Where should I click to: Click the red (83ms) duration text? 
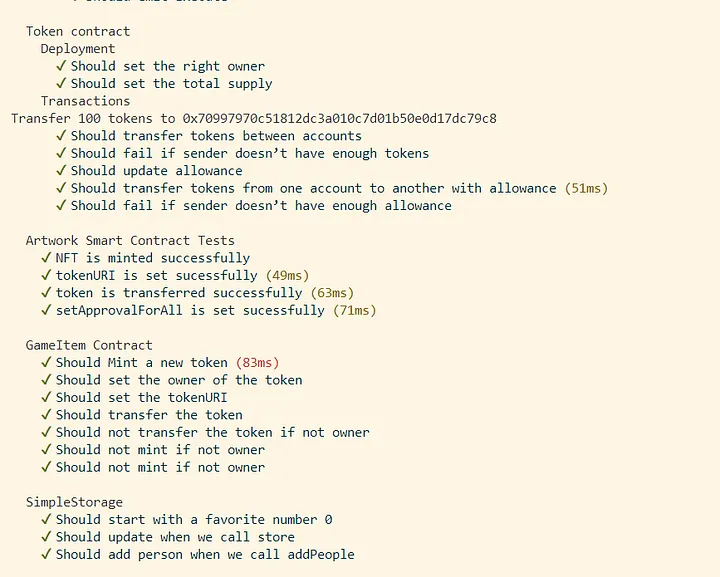coord(257,362)
